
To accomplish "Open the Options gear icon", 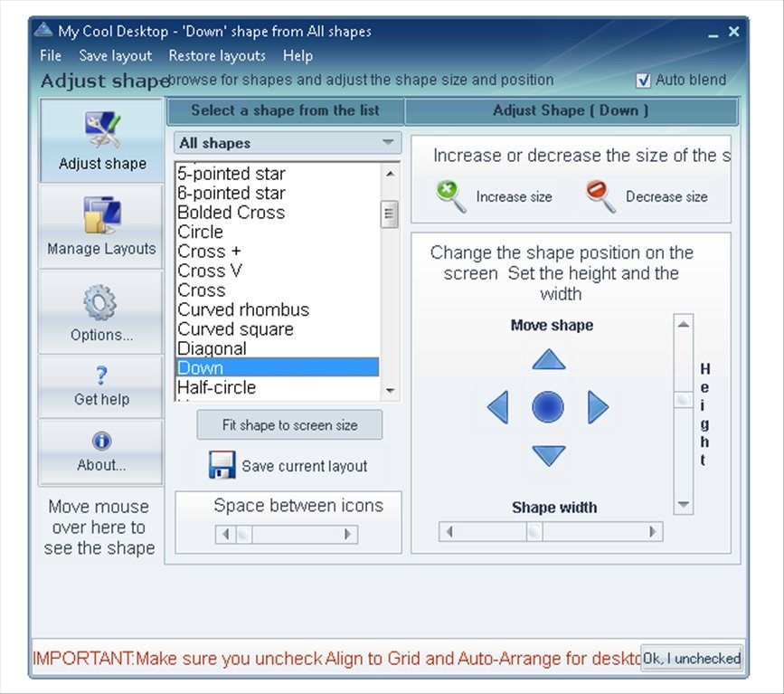I will click(100, 302).
